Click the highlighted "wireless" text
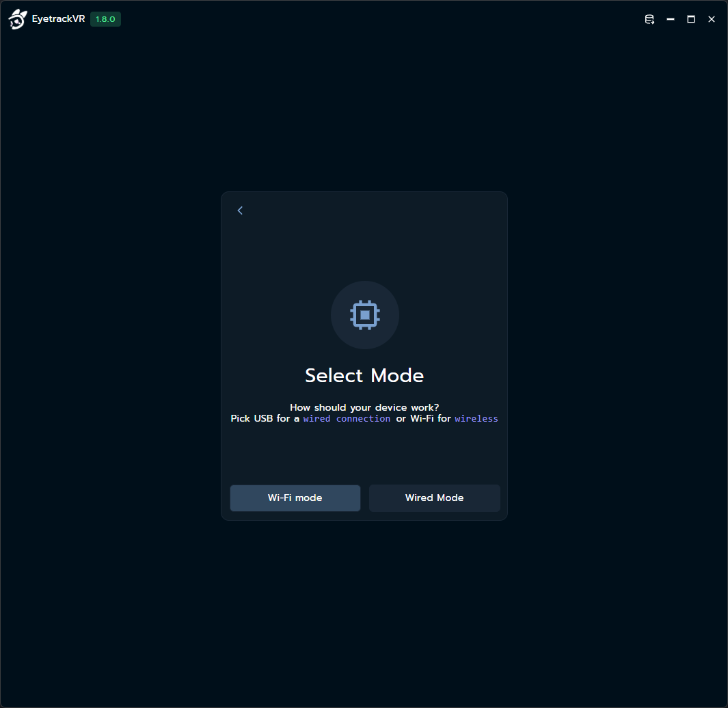The image size is (728, 708). [x=476, y=419]
